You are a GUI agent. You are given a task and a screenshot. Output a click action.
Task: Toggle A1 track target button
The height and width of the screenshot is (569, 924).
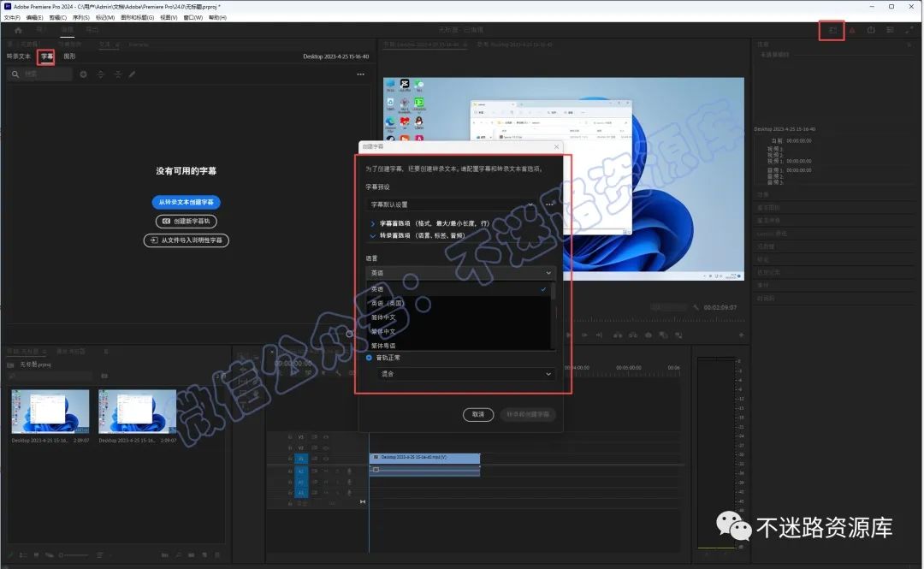pyautogui.click(x=301, y=471)
